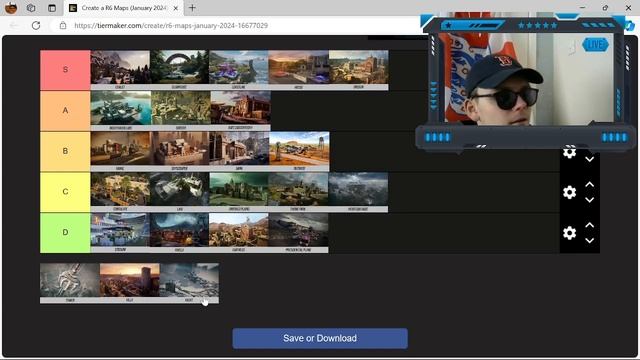Pick the Coastline map in S tier
Image resolution: width=640 pixels, height=360 pixels.
pos(239,70)
